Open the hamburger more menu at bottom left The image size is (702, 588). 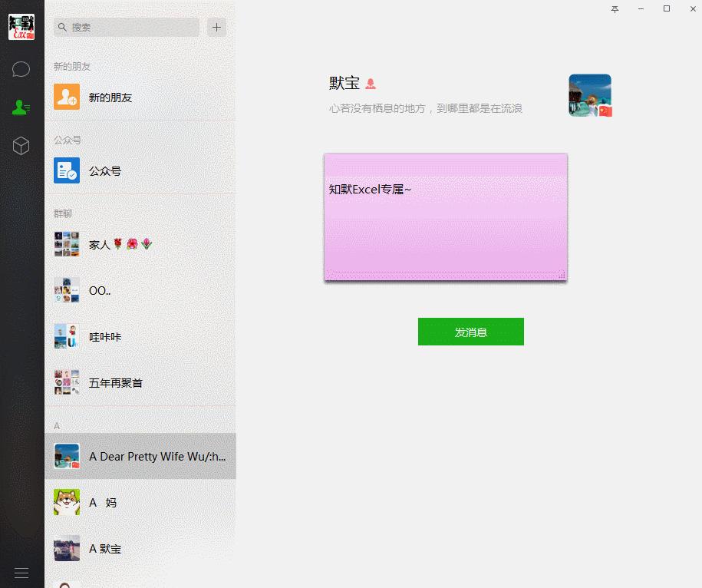pyautogui.click(x=21, y=573)
